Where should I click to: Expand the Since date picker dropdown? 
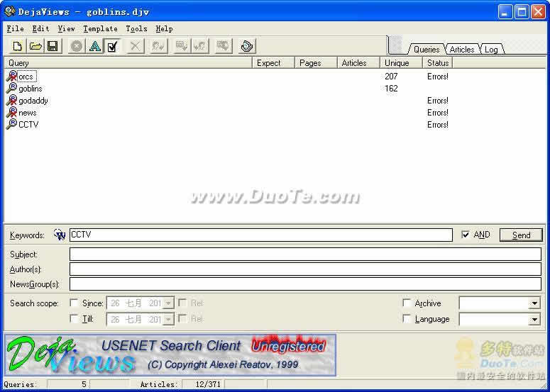pyautogui.click(x=168, y=303)
